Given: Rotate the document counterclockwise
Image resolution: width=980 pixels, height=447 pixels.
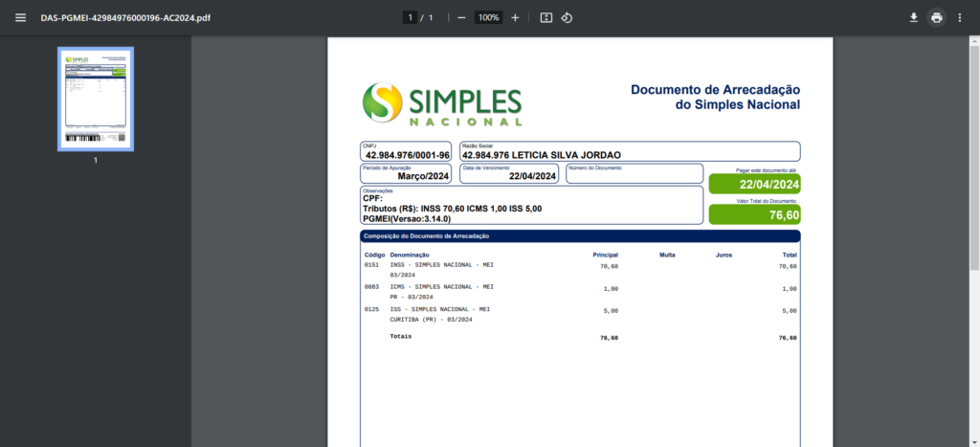Looking at the screenshot, I should (567, 17).
